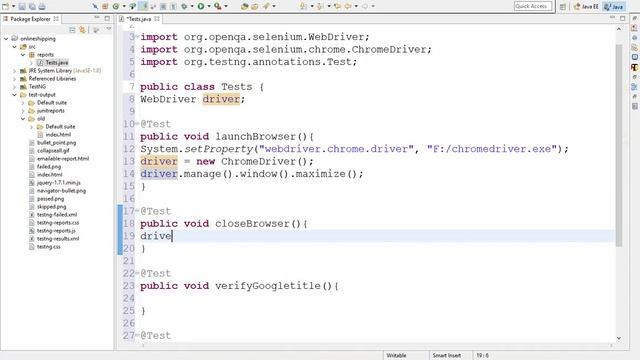
Task: Click the Save icon in toolbar
Action: click(22, 6)
